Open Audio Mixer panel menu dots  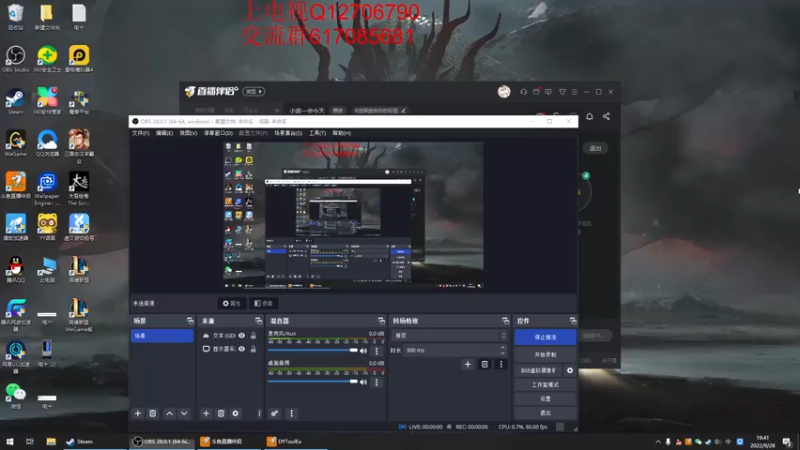point(291,413)
